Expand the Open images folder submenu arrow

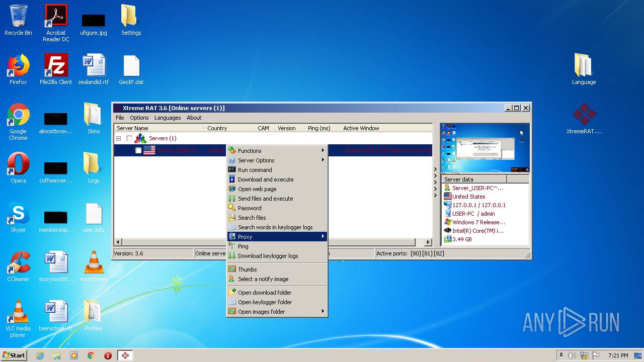pyautogui.click(x=323, y=311)
